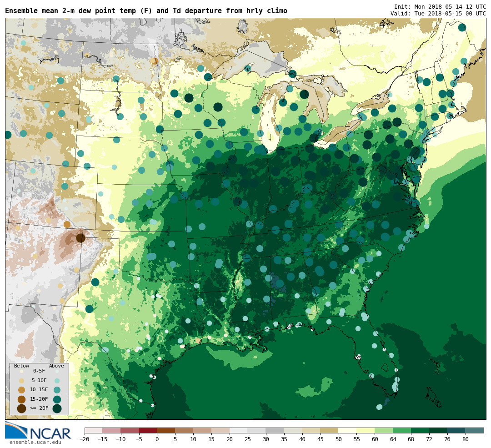491x448 pixels.
Task: Pick the 68 to 72 color bar swatch
Action: click(x=421, y=430)
